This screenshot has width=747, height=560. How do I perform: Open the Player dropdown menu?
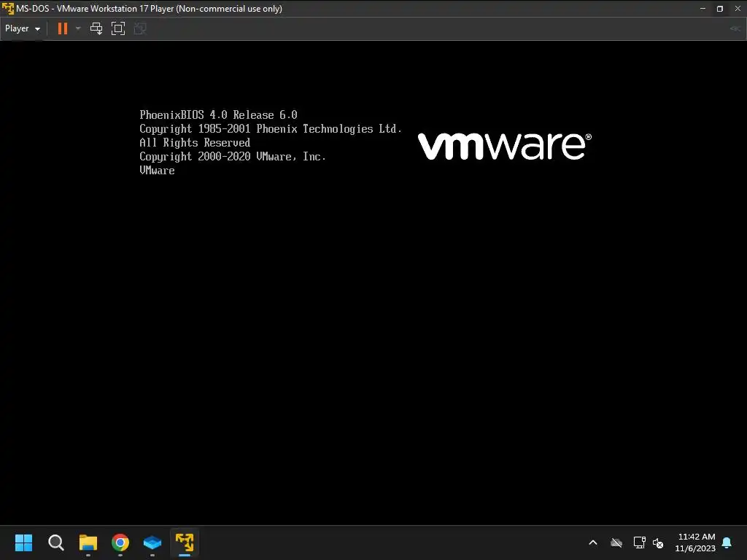tap(23, 28)
